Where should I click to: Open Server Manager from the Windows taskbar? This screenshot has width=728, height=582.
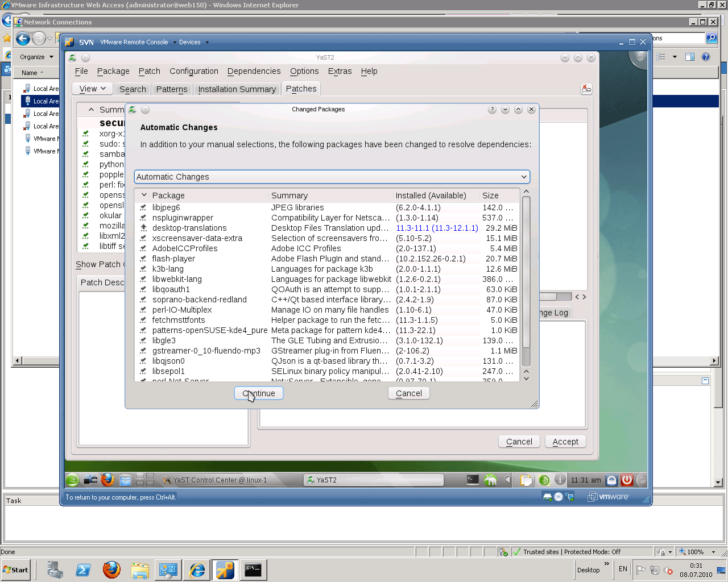click(55, 570)
